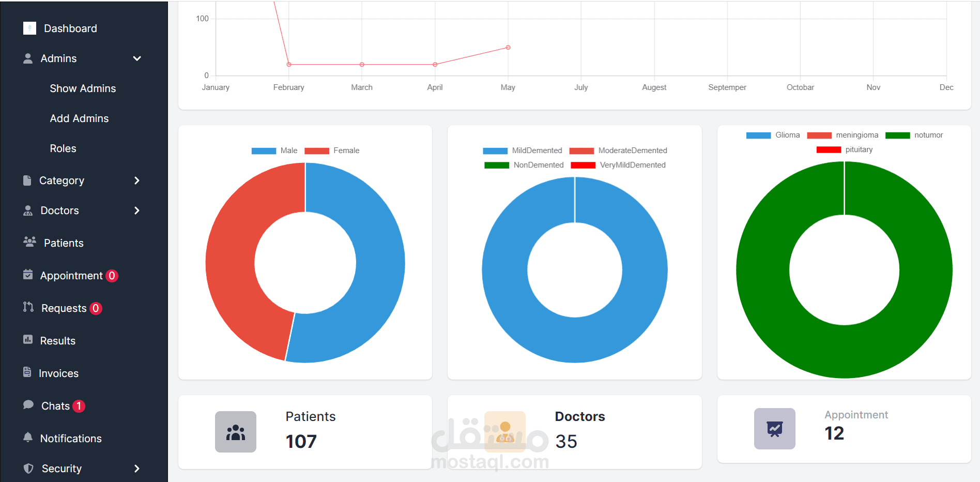Go to Roles page
Viewport: 980px width, 482px height.
[63, 148]
